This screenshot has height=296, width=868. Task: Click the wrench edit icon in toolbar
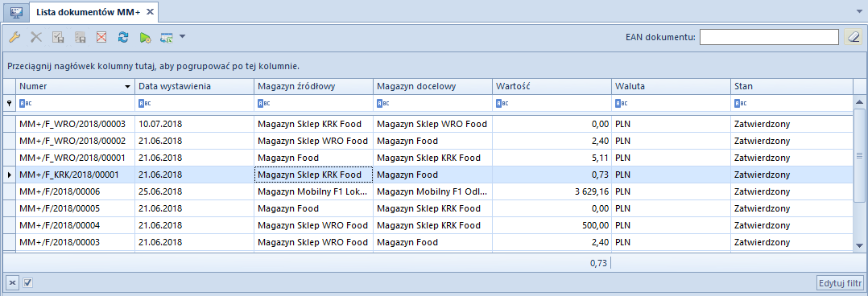click(x=15, y=37)
